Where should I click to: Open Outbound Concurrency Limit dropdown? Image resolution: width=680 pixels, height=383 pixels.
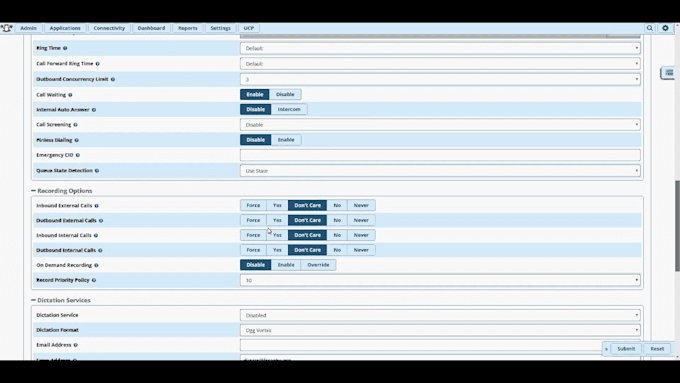[x=440, y=79]
